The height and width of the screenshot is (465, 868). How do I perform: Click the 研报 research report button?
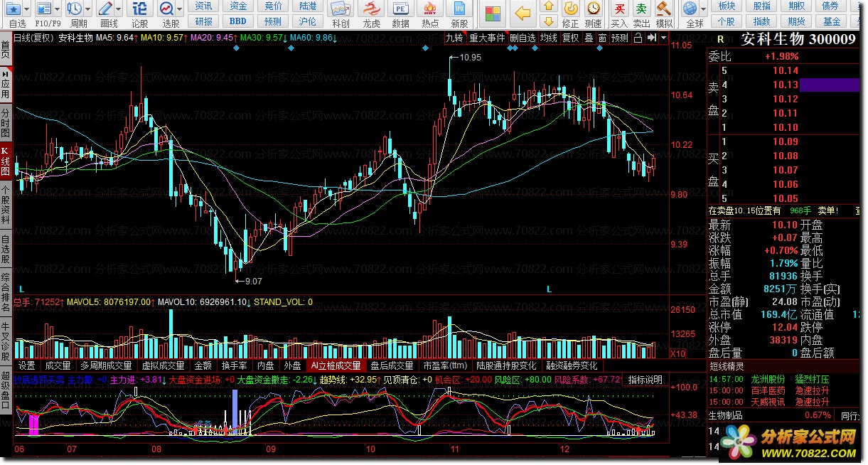coord(204,21)
